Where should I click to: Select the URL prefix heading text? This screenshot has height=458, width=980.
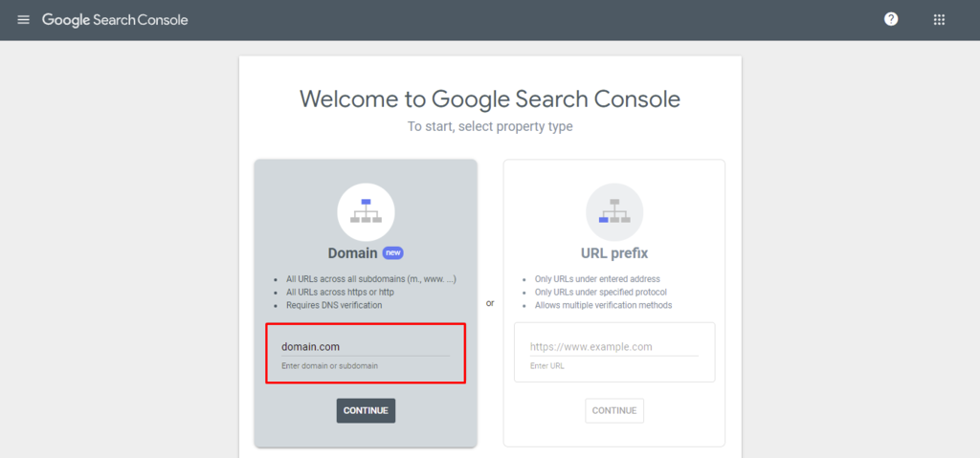614,253
